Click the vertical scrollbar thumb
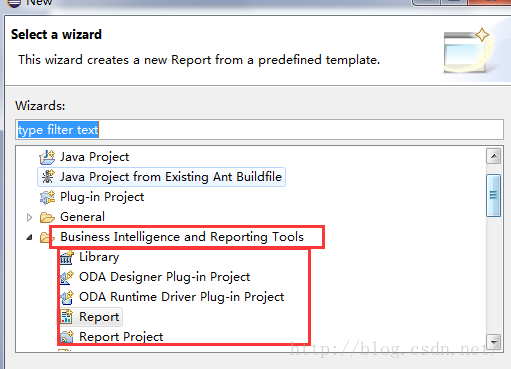This screenshot has height=369, width=511. click(494, 195)
